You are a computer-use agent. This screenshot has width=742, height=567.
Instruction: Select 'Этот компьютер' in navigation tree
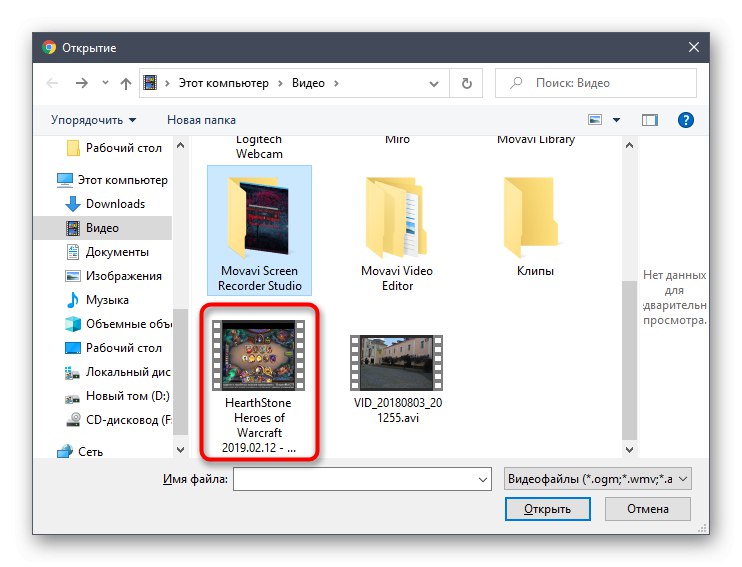tap(112, 180)
